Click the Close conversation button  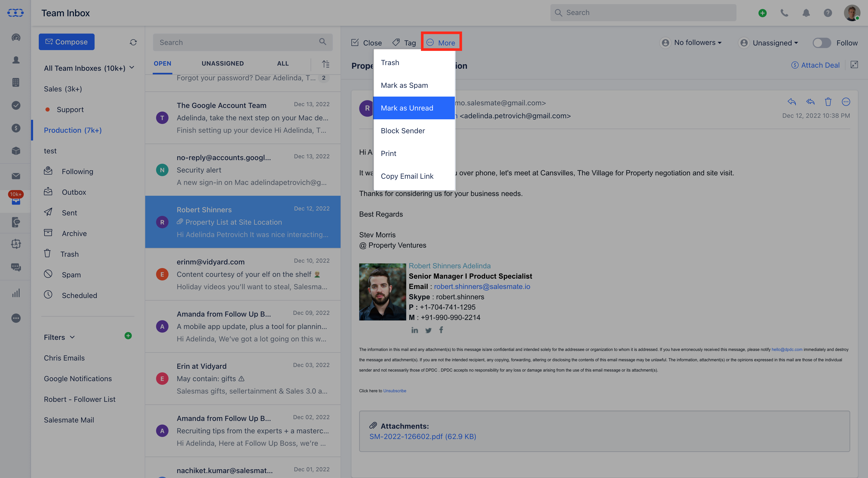pos(366,43)
